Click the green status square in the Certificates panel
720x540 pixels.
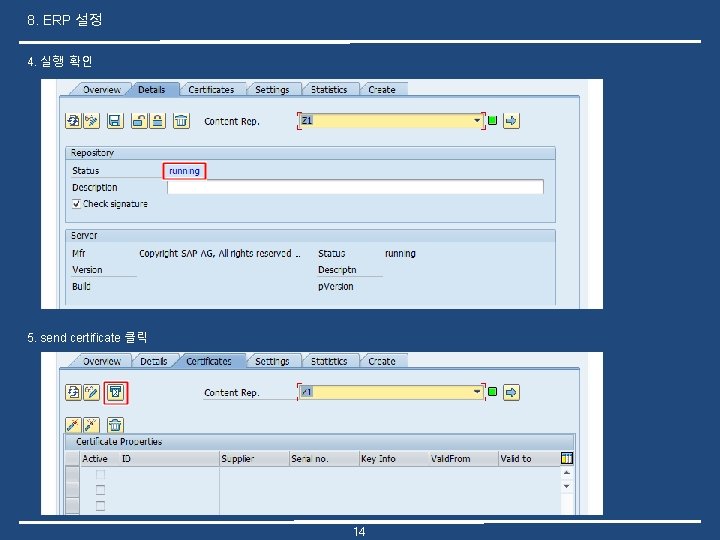492,392
